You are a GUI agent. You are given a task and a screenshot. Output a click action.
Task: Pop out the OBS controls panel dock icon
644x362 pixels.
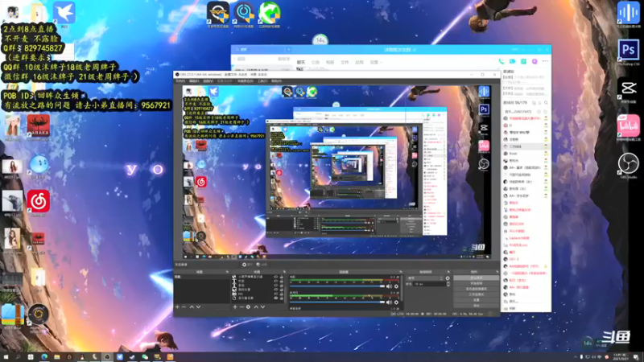(497, 272)
